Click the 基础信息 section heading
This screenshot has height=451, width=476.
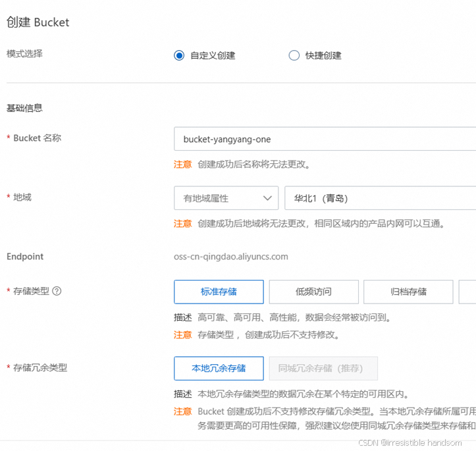tap(24, 108)
